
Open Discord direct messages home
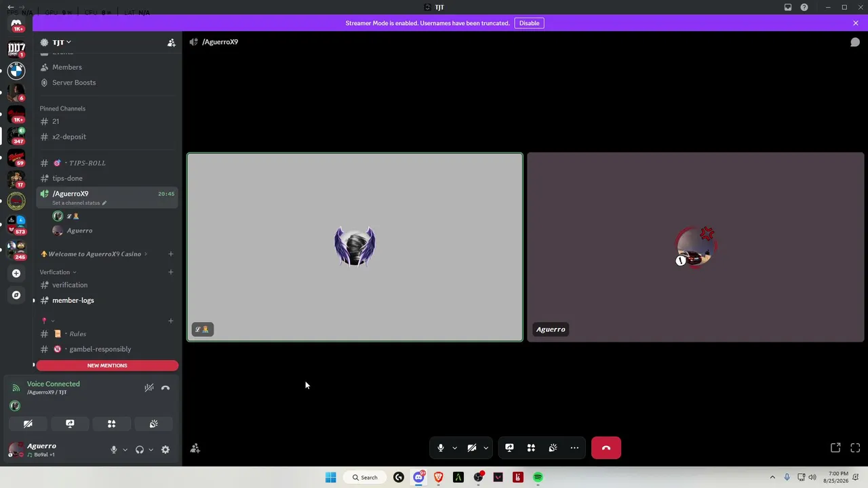(16, 25)
